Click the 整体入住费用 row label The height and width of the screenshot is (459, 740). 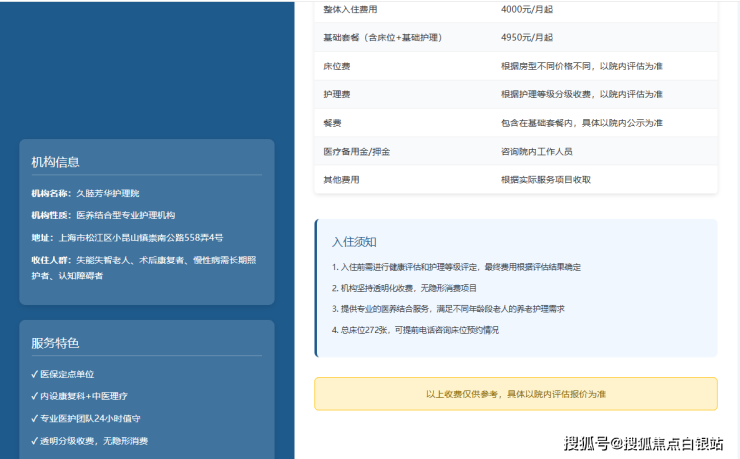coord(350,9)
